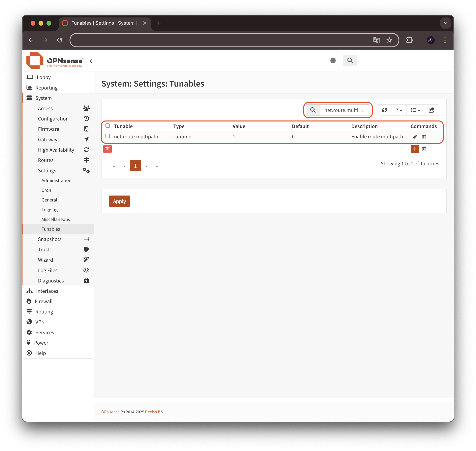Open the rows-per-page dropdown showing 7

(x=399, y=110)
